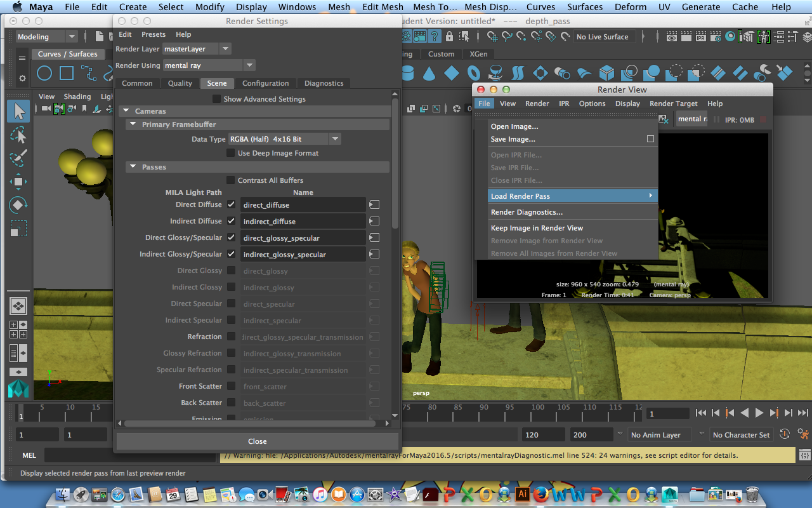Image resolution: width=812 pixels, height=508 pixels.
Task: Click the snap to grid magnet icon
Action: [x=492, y=37]
